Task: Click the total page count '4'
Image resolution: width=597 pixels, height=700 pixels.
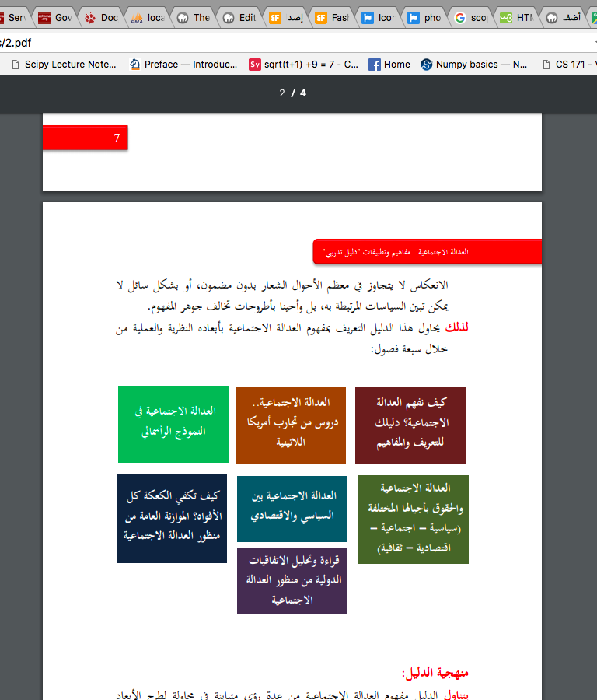Action: (x=303, y=93)
